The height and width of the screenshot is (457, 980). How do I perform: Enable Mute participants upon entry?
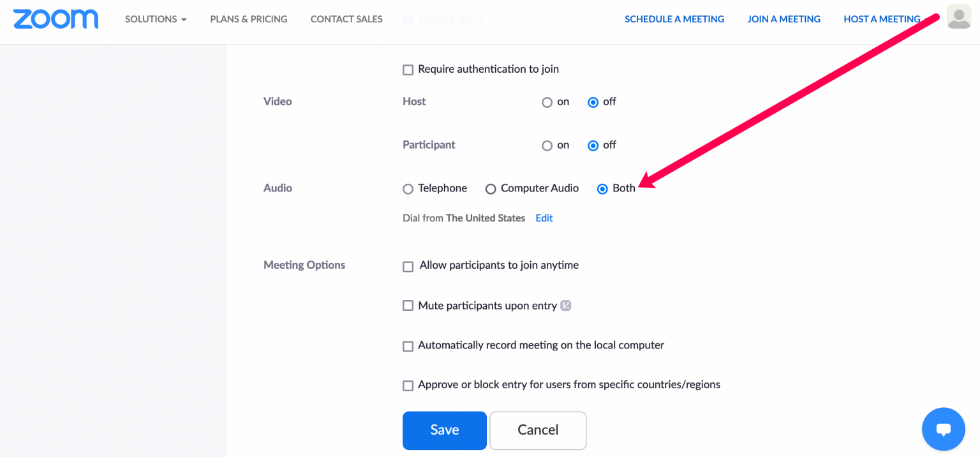point(408,305)
